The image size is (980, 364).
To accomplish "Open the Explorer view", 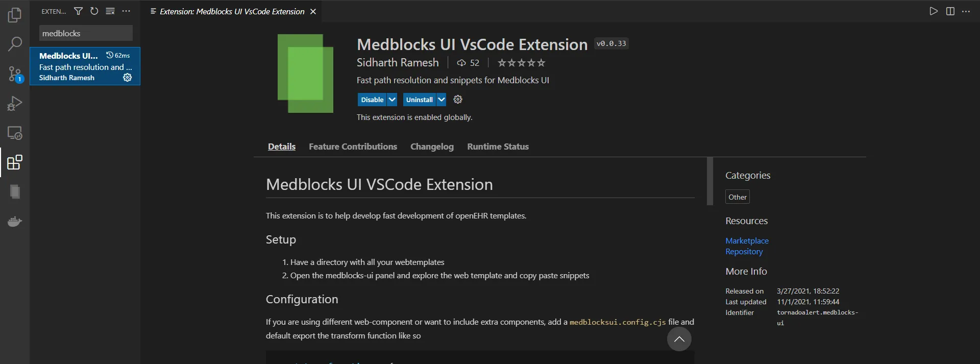I will [x=15, y=15].
